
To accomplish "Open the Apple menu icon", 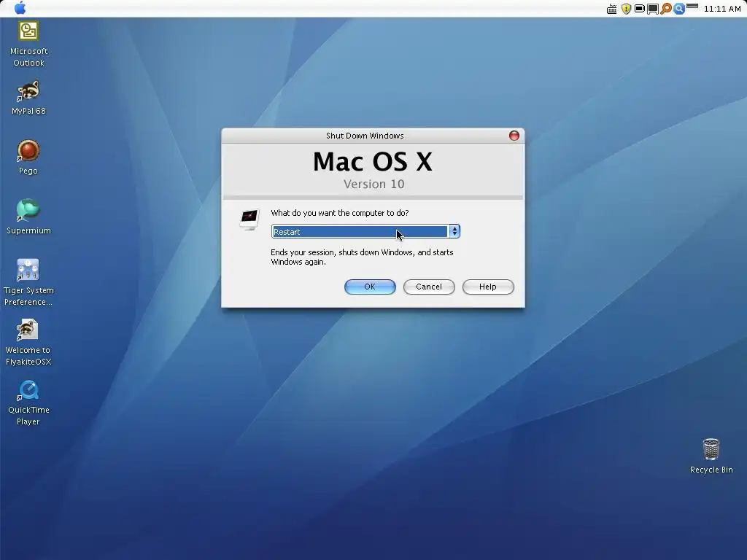I will pos(20,7).
